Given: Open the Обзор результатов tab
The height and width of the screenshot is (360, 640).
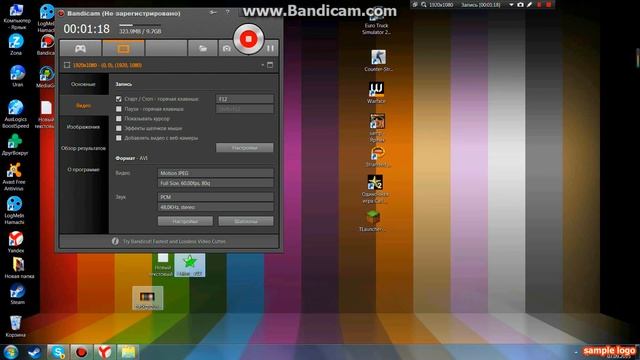Looking at the screenshot, I should pyautogui.click(x=83, y=148).
